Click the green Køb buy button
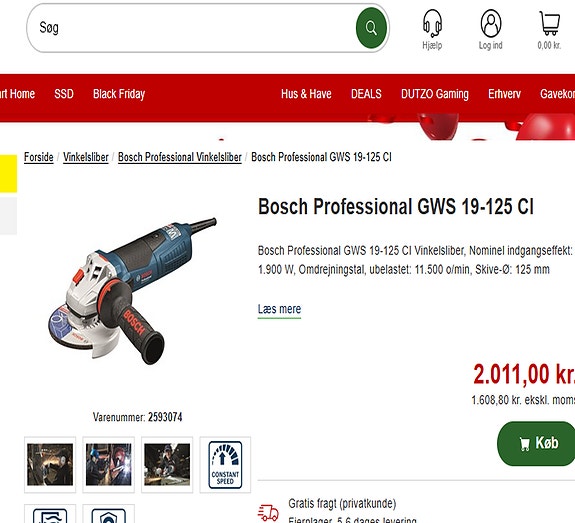 pyautogui.click(x=536, y=443)
